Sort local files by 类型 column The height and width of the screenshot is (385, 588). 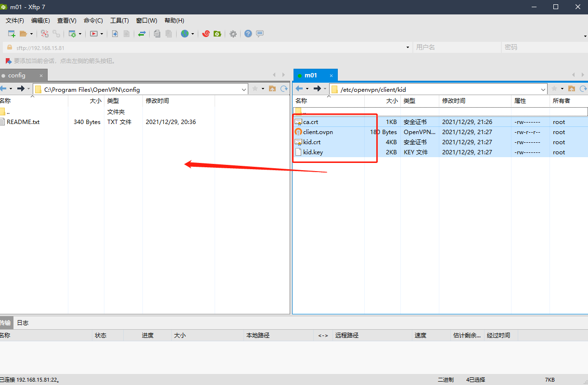click(123, 101)
